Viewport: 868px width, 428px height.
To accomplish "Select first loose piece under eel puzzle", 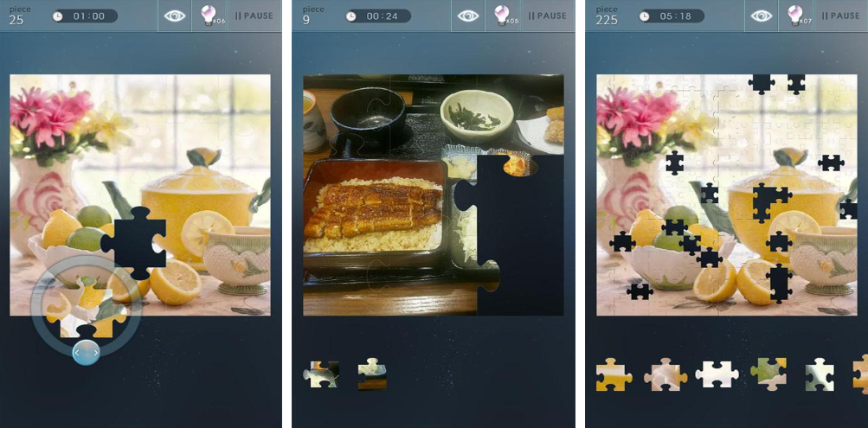I will [321, 374].
